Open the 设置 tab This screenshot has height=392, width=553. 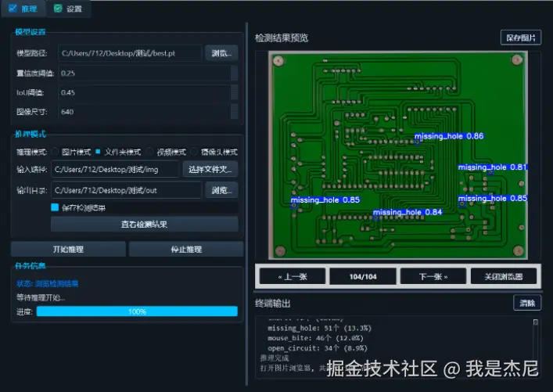pyautogui.click(x=68, y=9)
